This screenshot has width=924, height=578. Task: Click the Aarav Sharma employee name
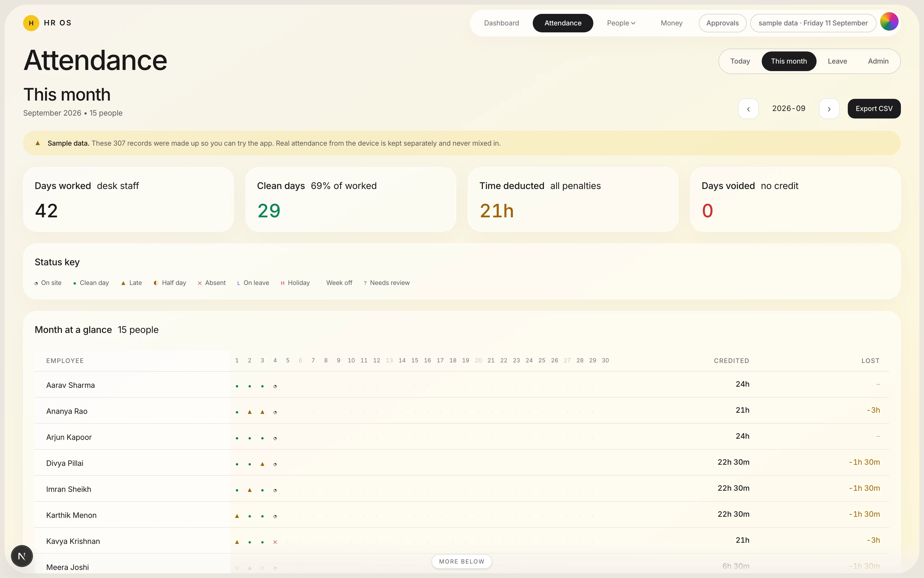click(x=70, y=385)
